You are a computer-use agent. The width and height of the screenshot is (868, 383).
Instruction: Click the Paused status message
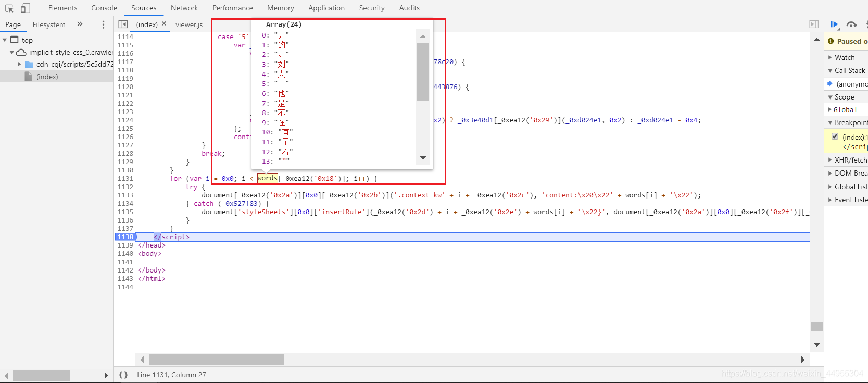click(x=852, y=41)
